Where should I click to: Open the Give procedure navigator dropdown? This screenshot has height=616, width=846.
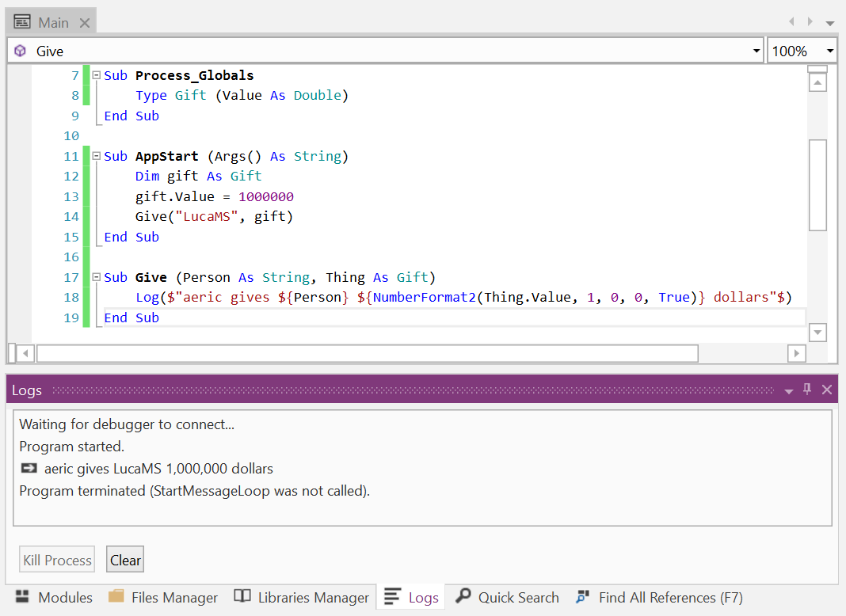point(755,50)
